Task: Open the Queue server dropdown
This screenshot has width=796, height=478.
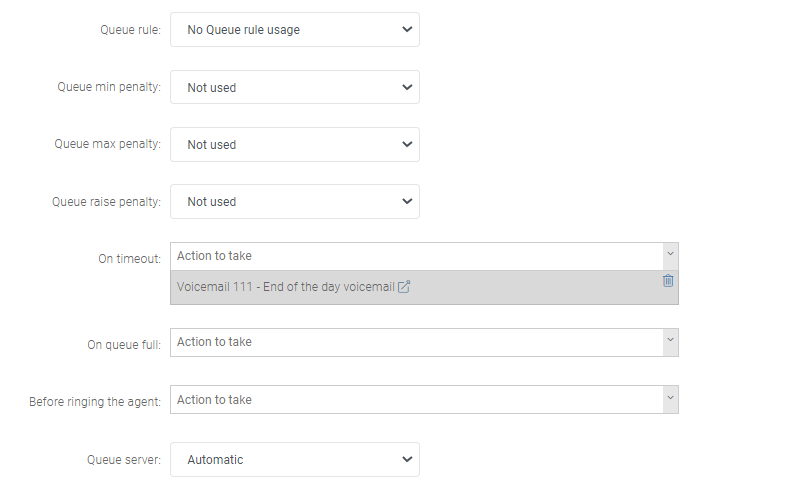Action: [x=294, y=460]
